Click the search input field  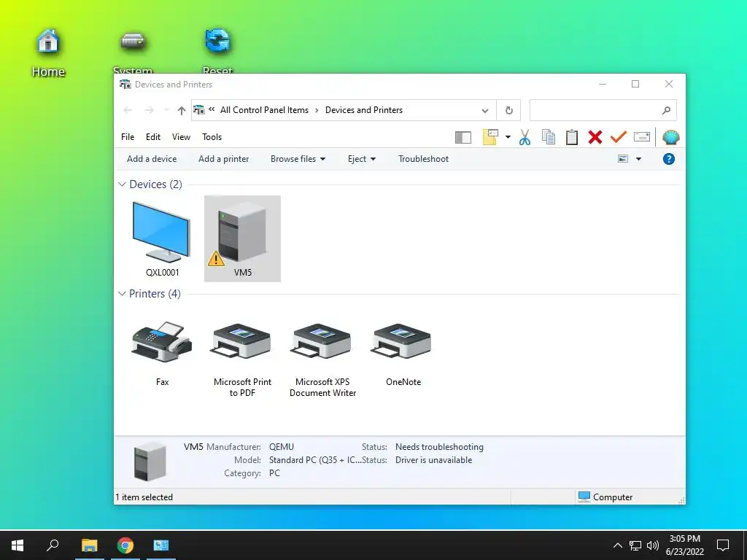pos(595,111)
